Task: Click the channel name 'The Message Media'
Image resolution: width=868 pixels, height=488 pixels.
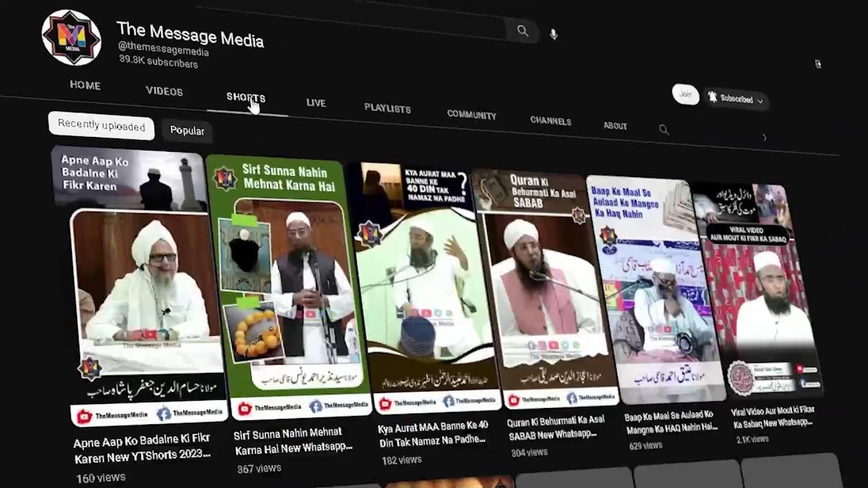Action: 190,34
